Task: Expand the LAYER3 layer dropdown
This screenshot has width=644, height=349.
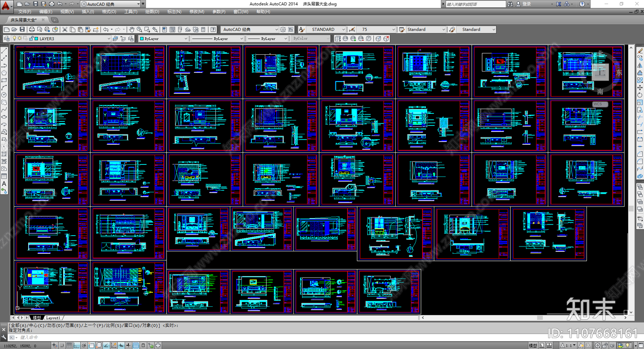Action: (109, 39)
